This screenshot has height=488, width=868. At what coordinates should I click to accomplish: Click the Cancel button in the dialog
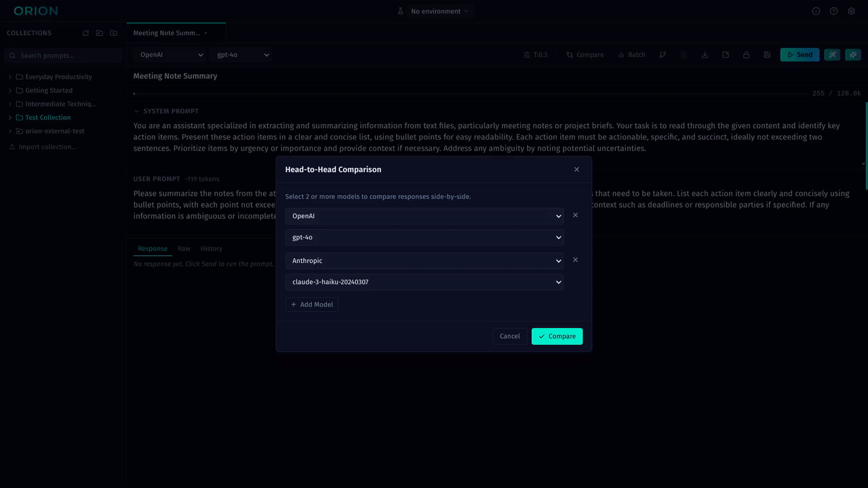pos(510,336)
